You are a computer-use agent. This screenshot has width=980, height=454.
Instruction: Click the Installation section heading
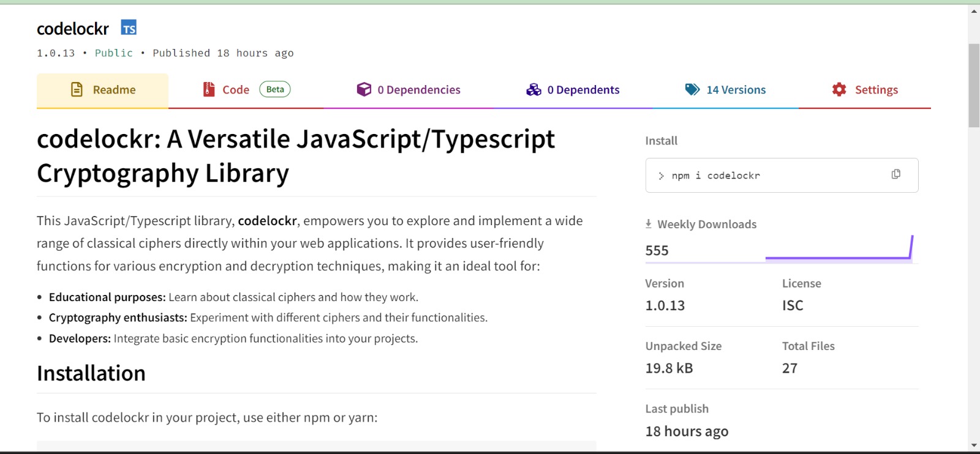coord(91,373)
